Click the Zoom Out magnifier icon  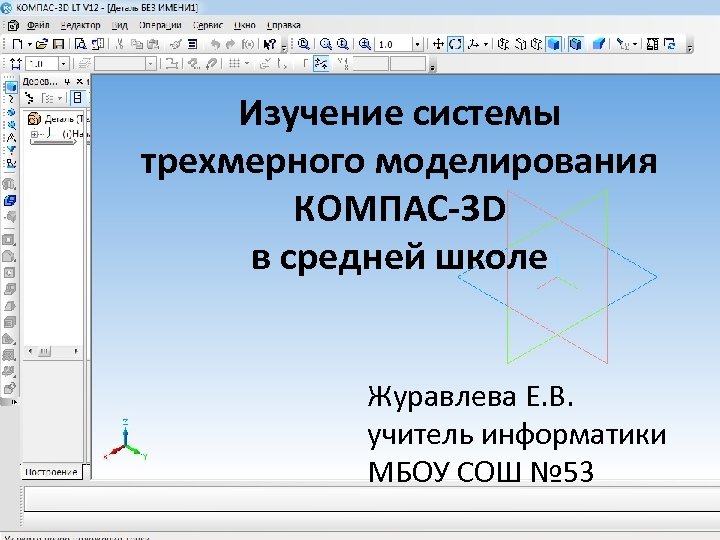click(343, 44)
